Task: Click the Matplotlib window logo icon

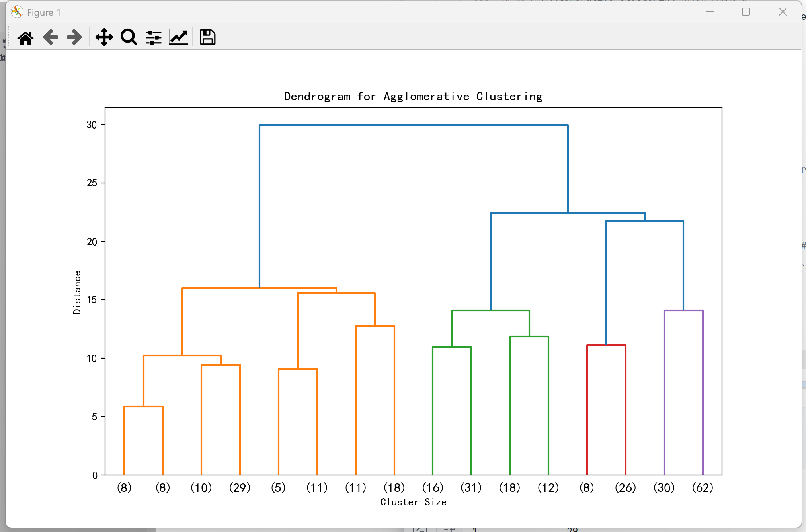Action: pos(17,12)
